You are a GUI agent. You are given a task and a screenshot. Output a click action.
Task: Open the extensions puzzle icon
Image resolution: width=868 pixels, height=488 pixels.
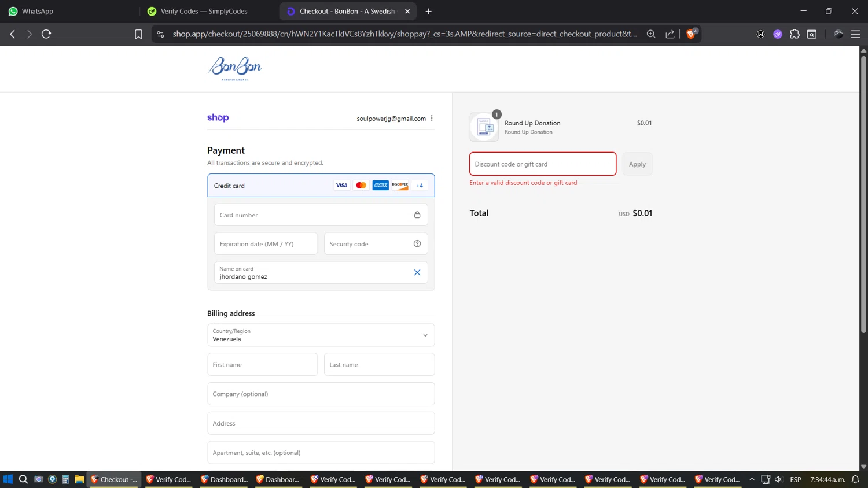(795, 34)
